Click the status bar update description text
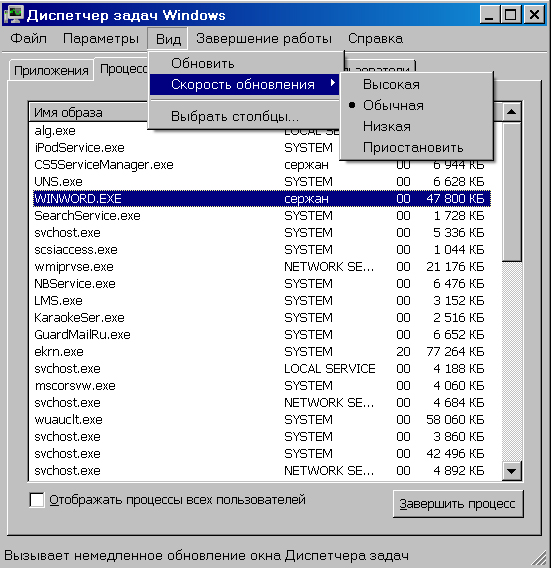 point(206,556)
